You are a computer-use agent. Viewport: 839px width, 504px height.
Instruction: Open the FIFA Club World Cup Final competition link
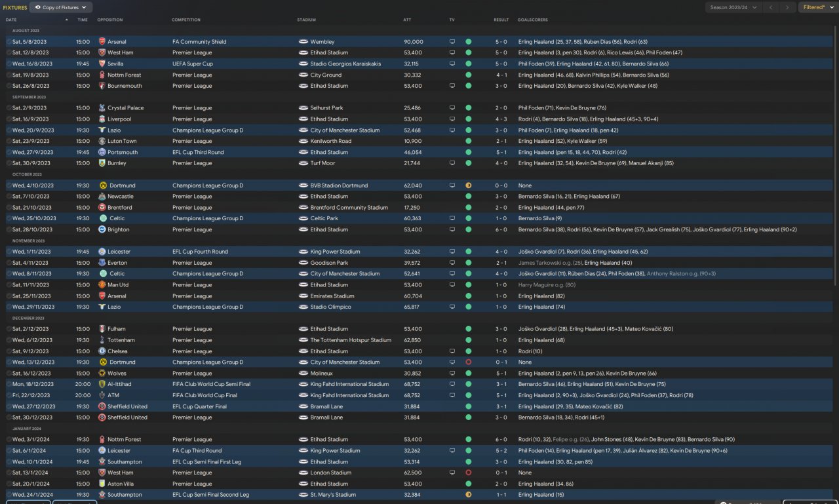[x=205, y=396]
